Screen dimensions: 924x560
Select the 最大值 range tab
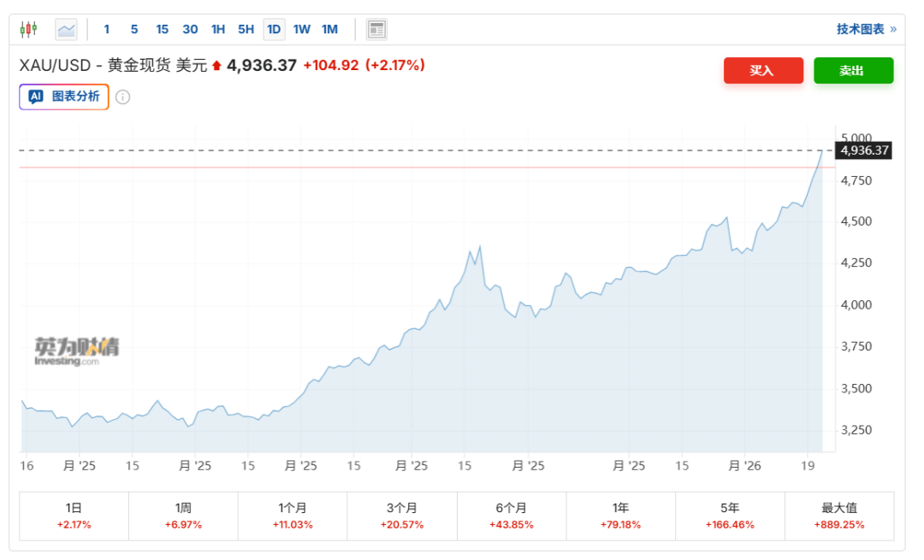(x=838, y=516)
